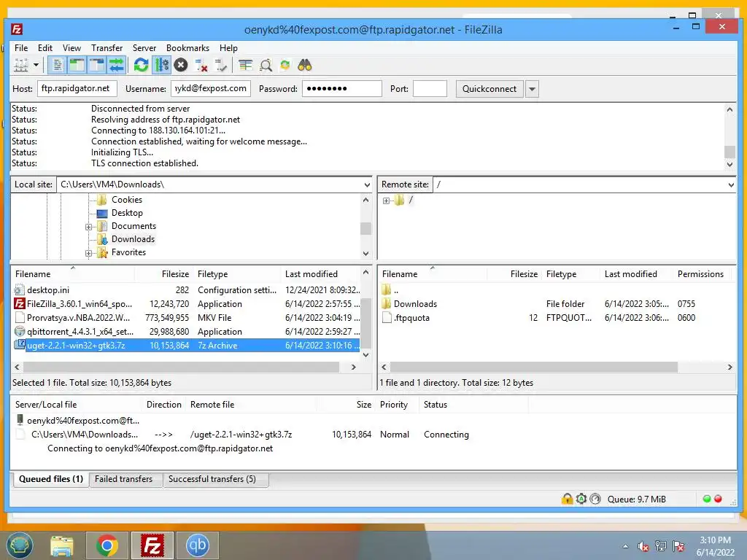The image size is (747, 560).
Task: Toggle the local directory tree display
Action: pyautogui.click(x=77, y=65)
